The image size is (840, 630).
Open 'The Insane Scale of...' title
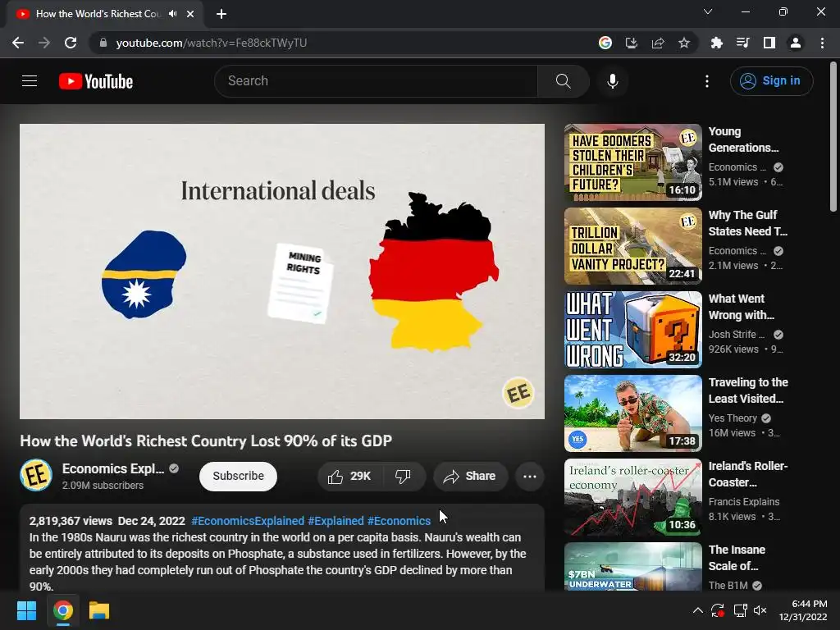click(x=737, y=557)
